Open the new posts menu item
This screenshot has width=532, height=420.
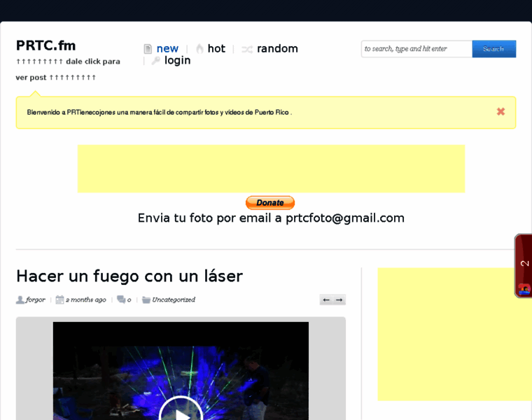click(x=167, y=48)
